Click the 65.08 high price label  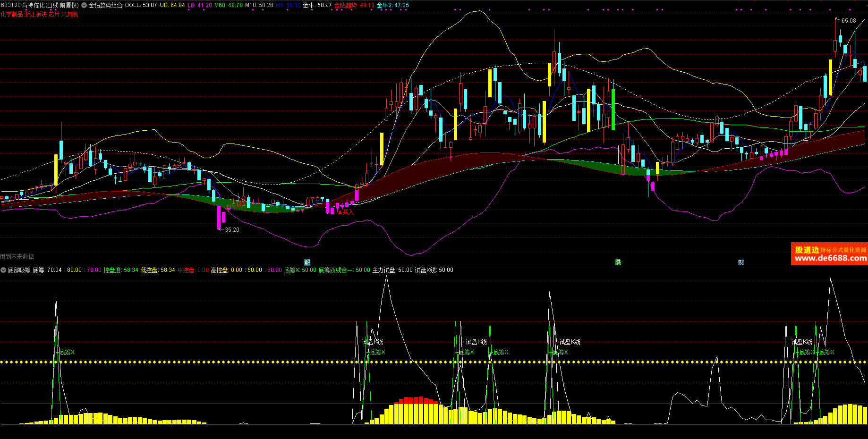(849, 21)
